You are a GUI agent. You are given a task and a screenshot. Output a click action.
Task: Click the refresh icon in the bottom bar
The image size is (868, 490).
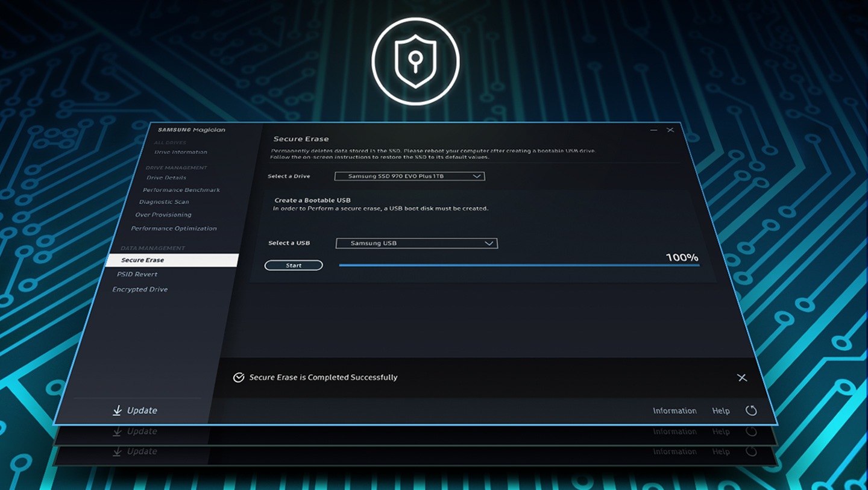pos(750,410)
